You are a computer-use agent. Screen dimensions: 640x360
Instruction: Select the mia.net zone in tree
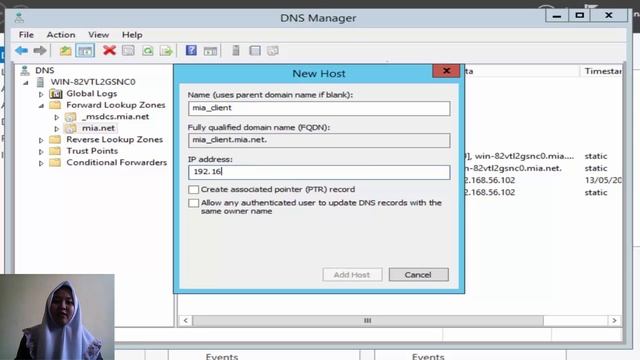pyautogui.click(x=98, y=128)
